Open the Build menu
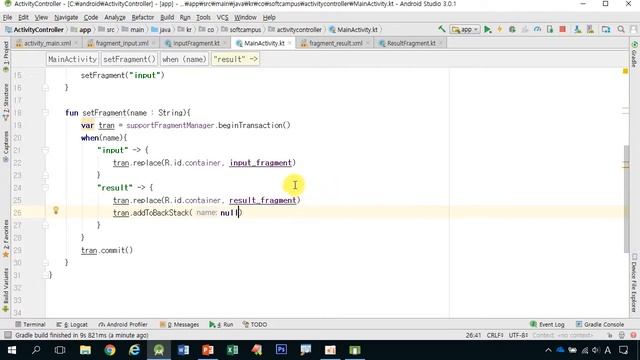 pos(167,18)
